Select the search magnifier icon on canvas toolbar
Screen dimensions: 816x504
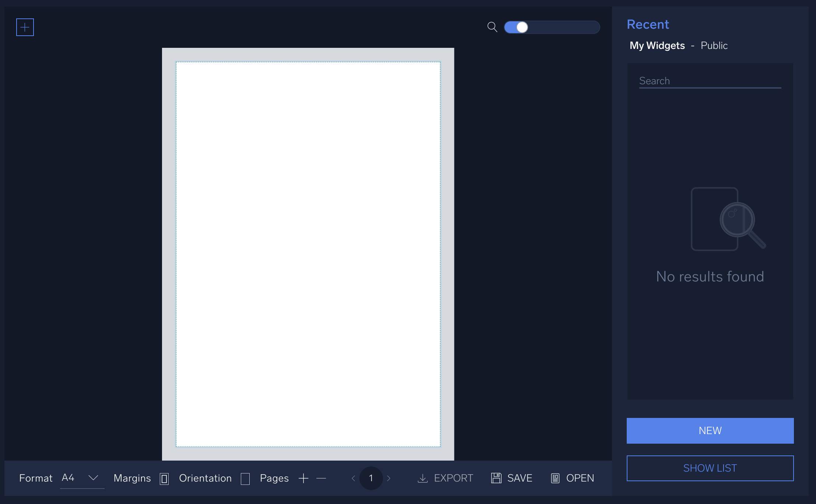(x=492, y=27)
